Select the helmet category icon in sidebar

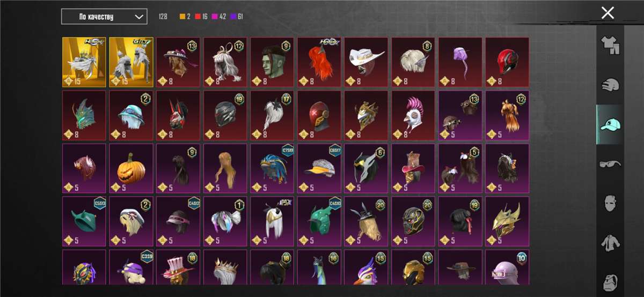(x=610, y=86)
